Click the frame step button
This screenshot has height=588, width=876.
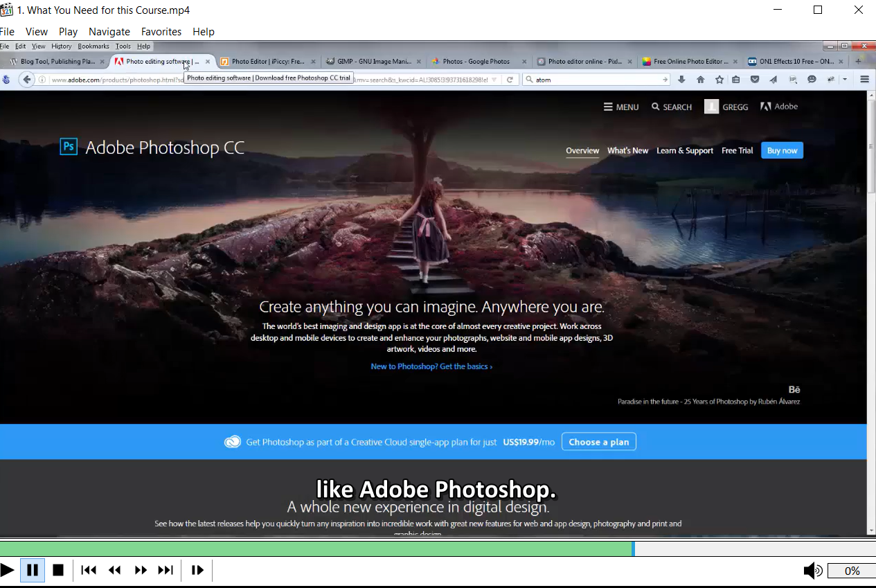click(197, 570)
